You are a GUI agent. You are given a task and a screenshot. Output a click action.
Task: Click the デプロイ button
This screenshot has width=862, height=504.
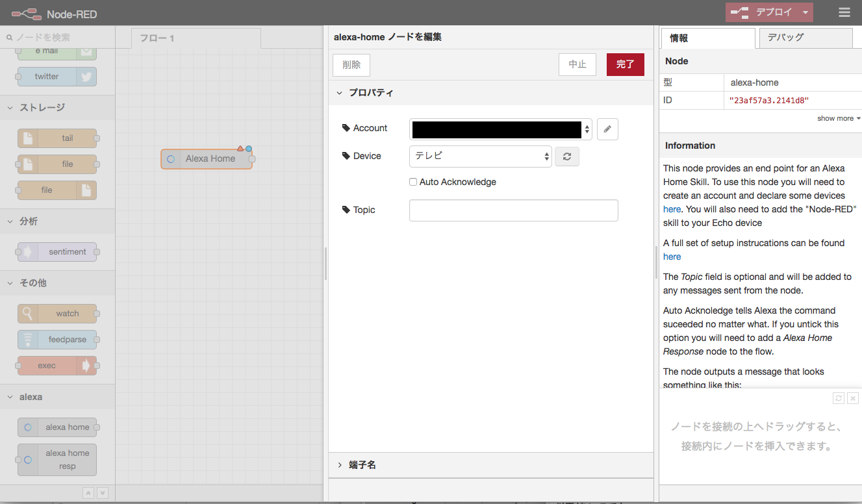point(762,12)
